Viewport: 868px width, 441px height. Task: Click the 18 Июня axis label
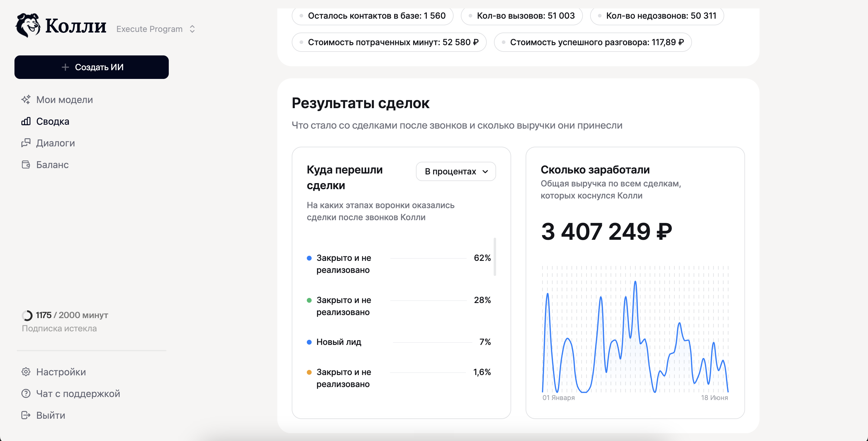(714, 398)
